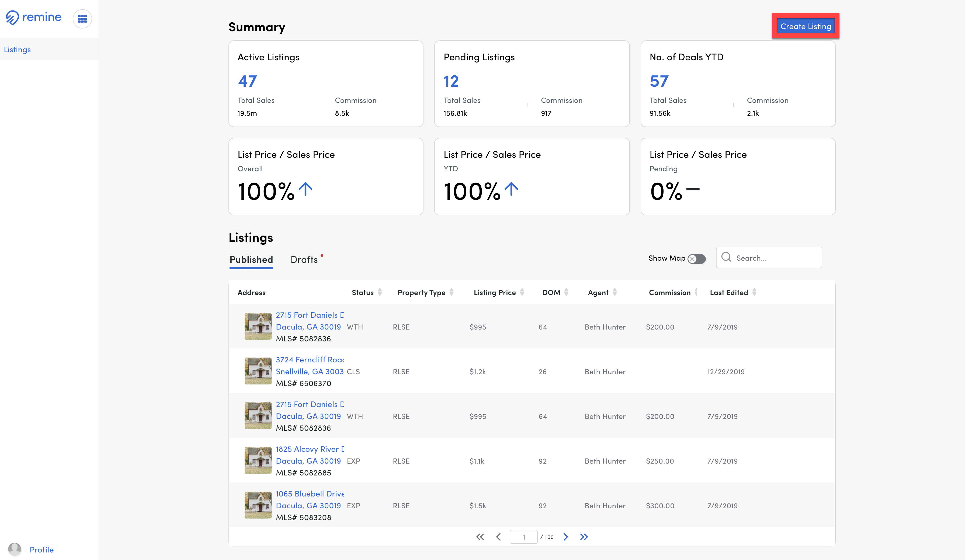The height and width of the screenshot is (560, 965).
Task: Toggle the Show Map switch
Action: 696,259
